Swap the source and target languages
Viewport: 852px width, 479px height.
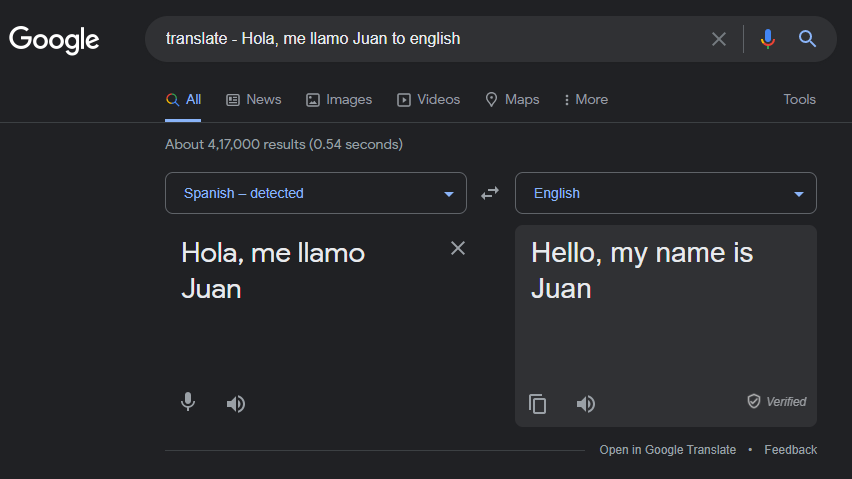(490, 193)
